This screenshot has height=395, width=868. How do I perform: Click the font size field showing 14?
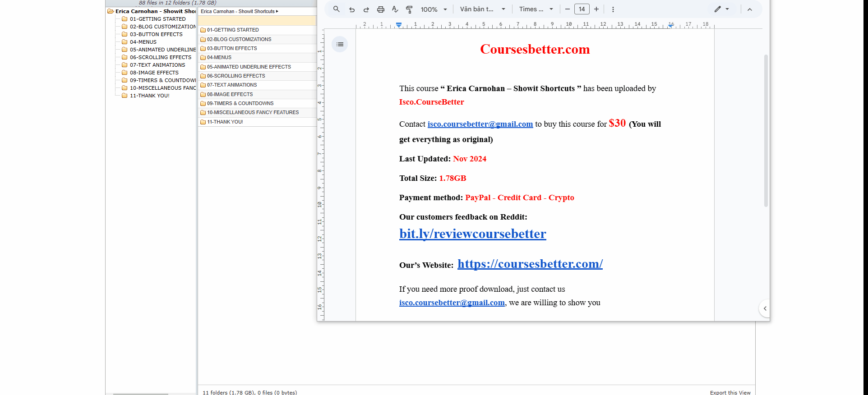[x=582, y=9]
